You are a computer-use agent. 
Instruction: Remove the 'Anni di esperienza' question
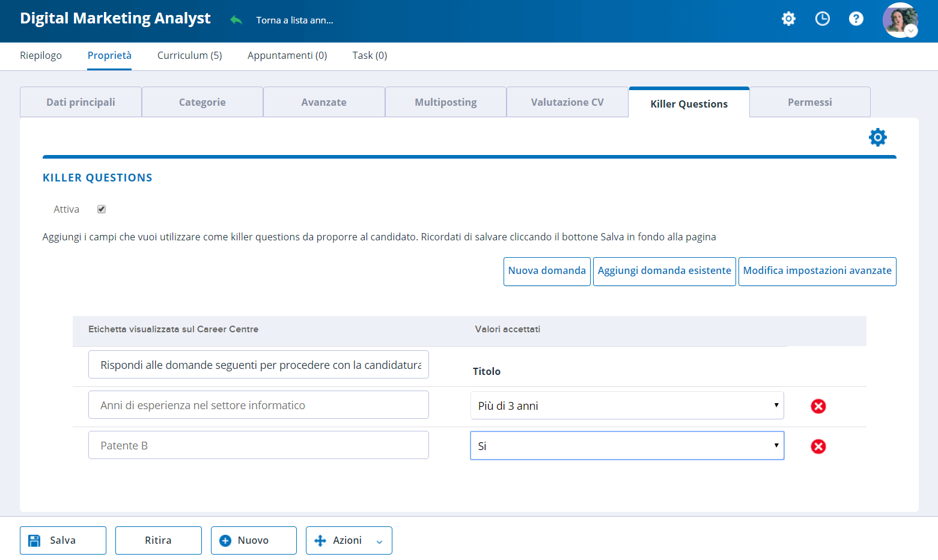click(818, 406)
